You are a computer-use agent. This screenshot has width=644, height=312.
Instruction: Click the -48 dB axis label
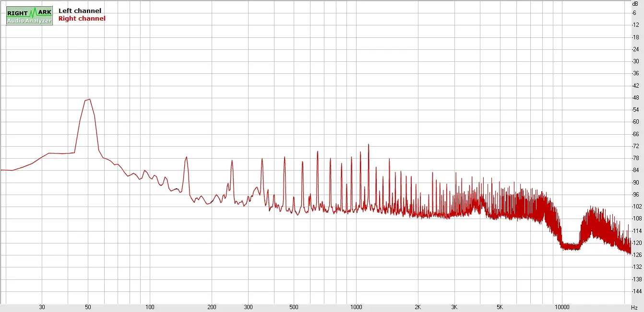pos(635,97)
